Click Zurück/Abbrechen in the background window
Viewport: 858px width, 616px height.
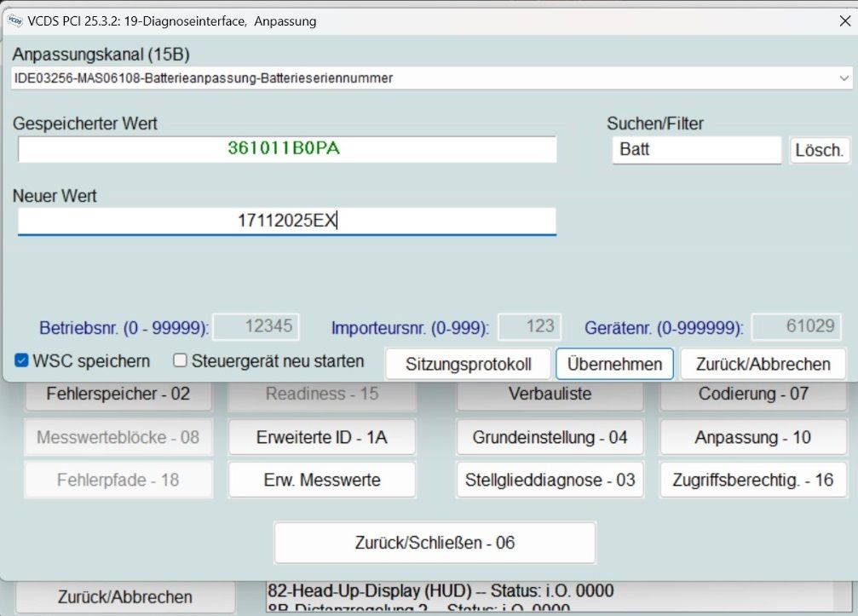[x=125, y=597]
